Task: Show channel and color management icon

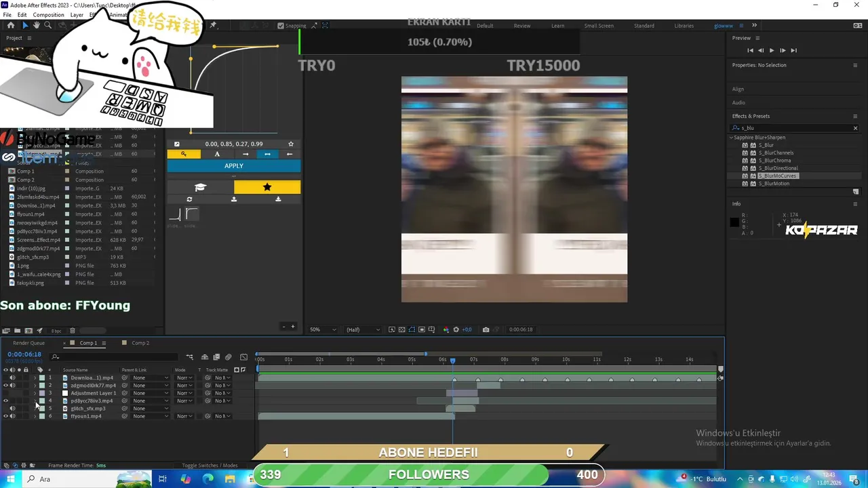Action: [446, 329]
